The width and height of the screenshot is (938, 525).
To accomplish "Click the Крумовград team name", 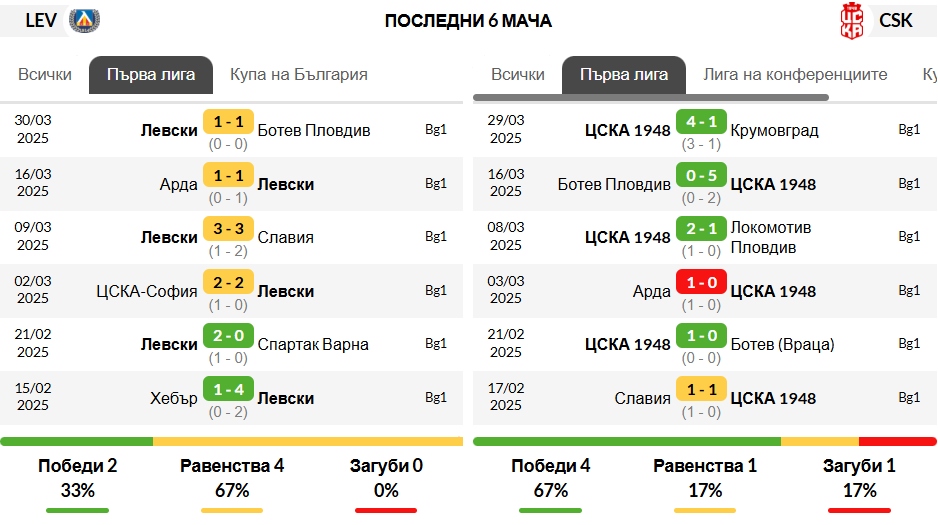I will (774, 130).
